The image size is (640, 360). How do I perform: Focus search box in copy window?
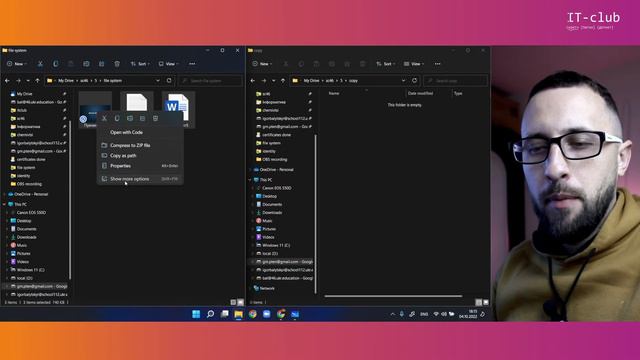[456, 81]
